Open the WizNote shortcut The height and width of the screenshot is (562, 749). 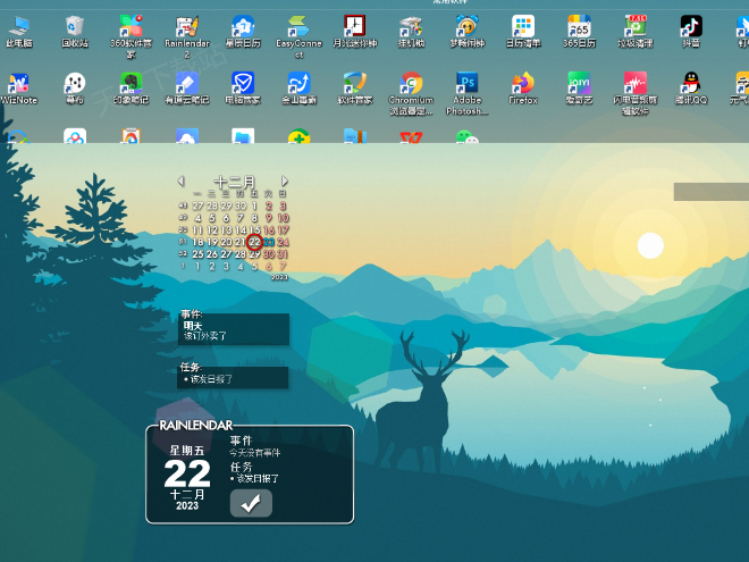(19, 88)
